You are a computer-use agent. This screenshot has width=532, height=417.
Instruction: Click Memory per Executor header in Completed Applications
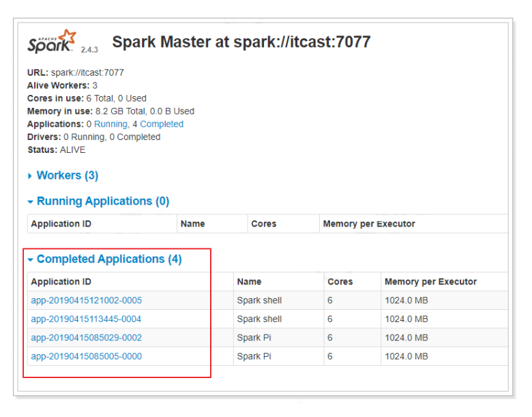coord(430,281)
